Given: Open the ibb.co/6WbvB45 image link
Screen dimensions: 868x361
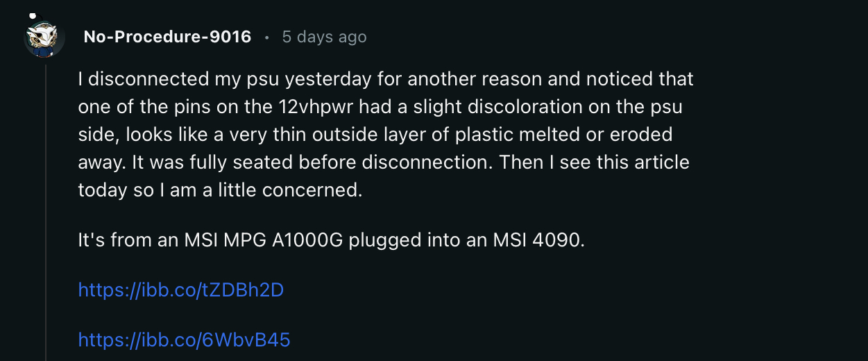Looking at the screenshot, I should 184,339.
